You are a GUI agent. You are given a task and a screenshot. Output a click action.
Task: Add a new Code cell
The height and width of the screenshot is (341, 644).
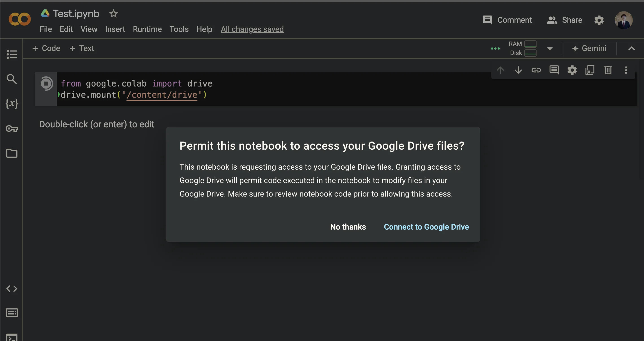(46, 48)
